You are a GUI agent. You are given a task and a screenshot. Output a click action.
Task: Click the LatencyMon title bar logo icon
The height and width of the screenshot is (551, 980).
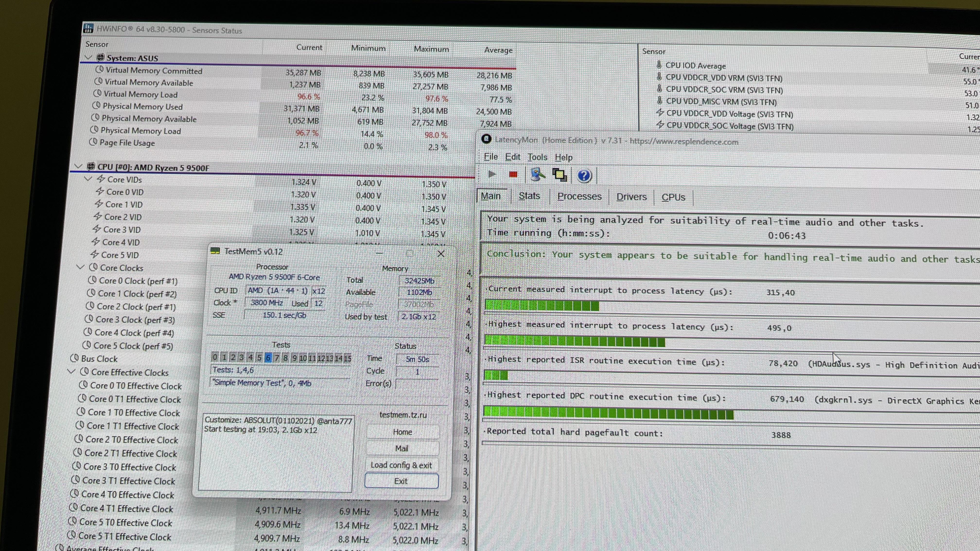coord(486,139)
